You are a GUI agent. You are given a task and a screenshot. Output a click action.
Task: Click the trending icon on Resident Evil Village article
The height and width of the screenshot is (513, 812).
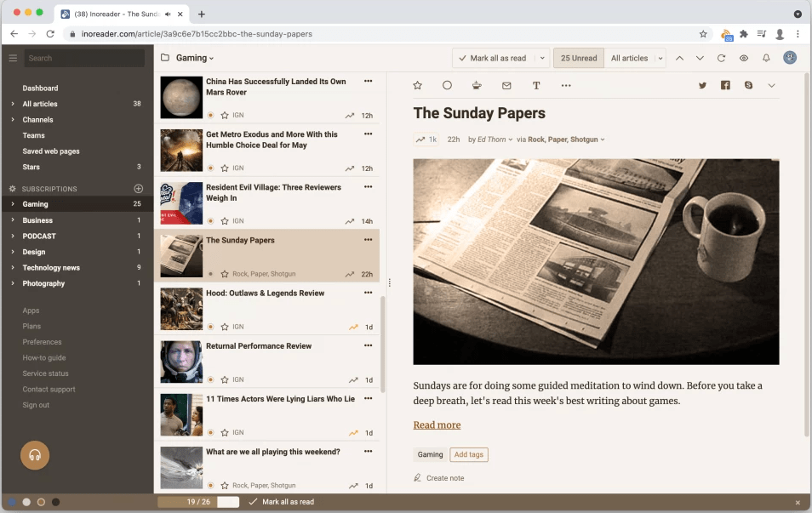click(x=350, y=221)
